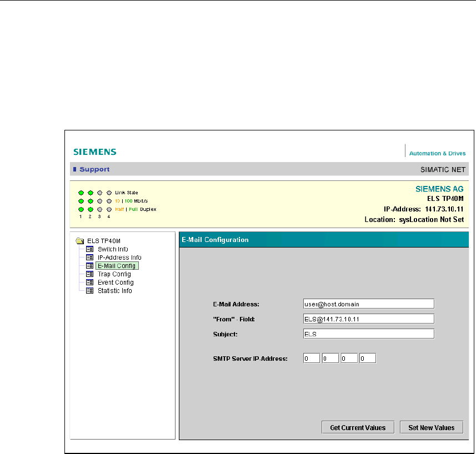This screenshot has height=454, width=476.
Task: Click port 2 Mbit/s speed LED
Action: coord(91,201)
